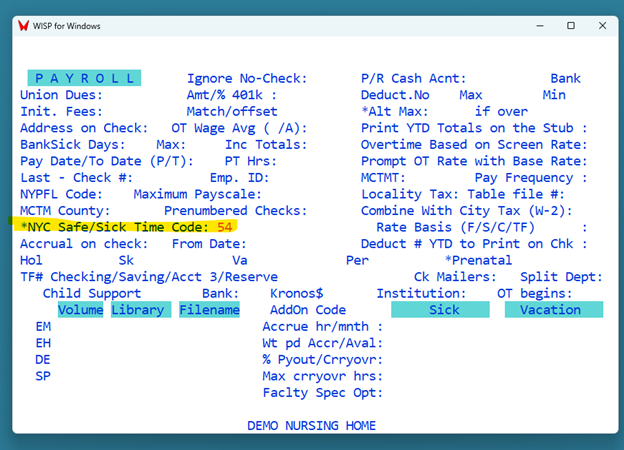
Task: Select the Library column header
Action: coord(141,310)
